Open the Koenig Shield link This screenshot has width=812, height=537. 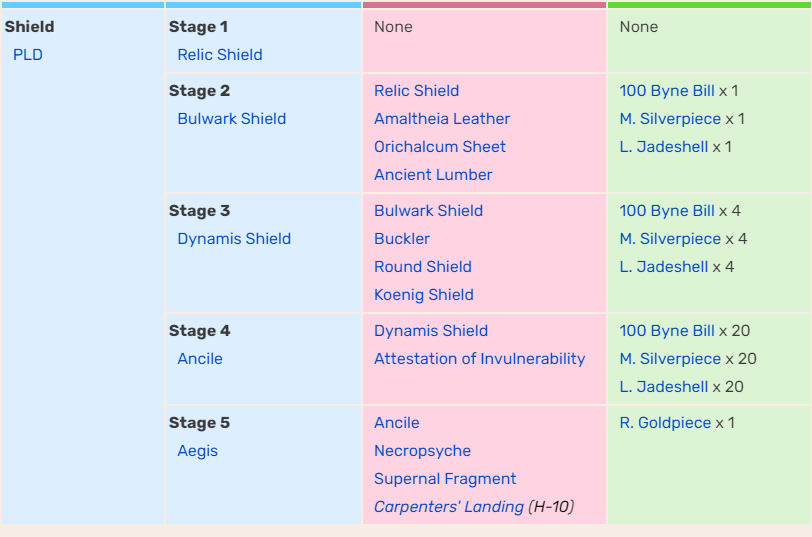tap(423, 295)
